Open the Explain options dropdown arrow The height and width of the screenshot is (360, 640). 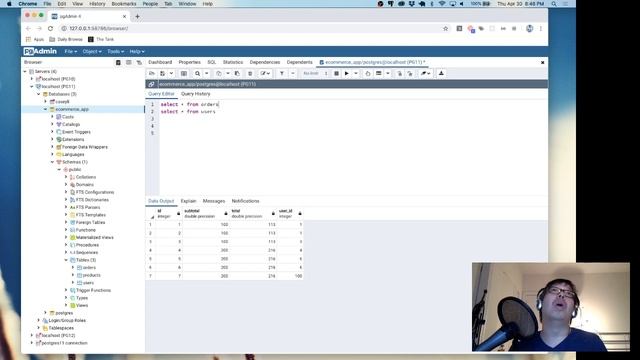point(388,73)
